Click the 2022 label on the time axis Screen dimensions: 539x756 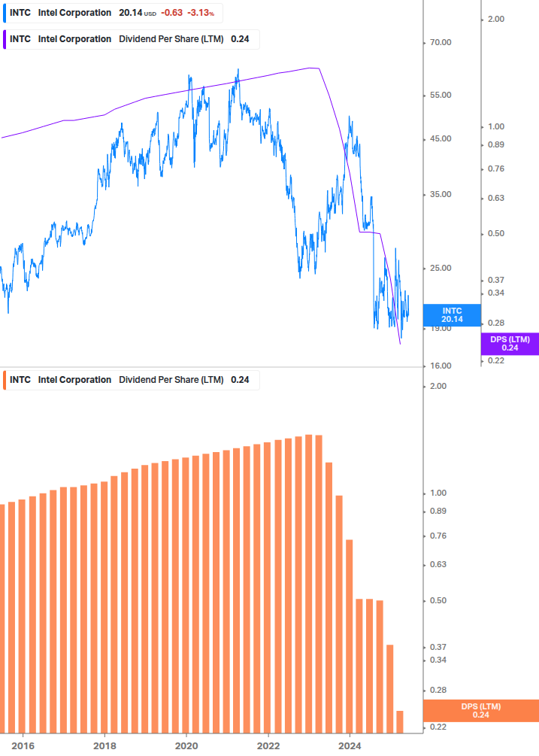[268, 746]
